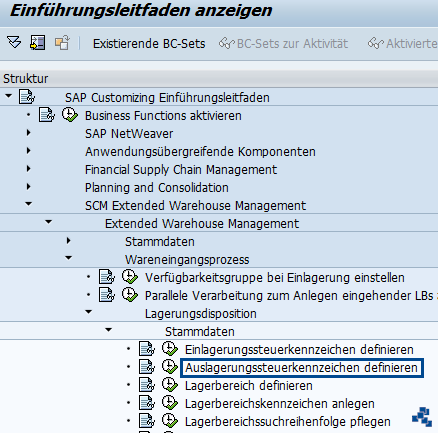
Task: Expand Anwendungsübergreifende Komponenten node
Action: pyautogui.click(x=29, y=151)
